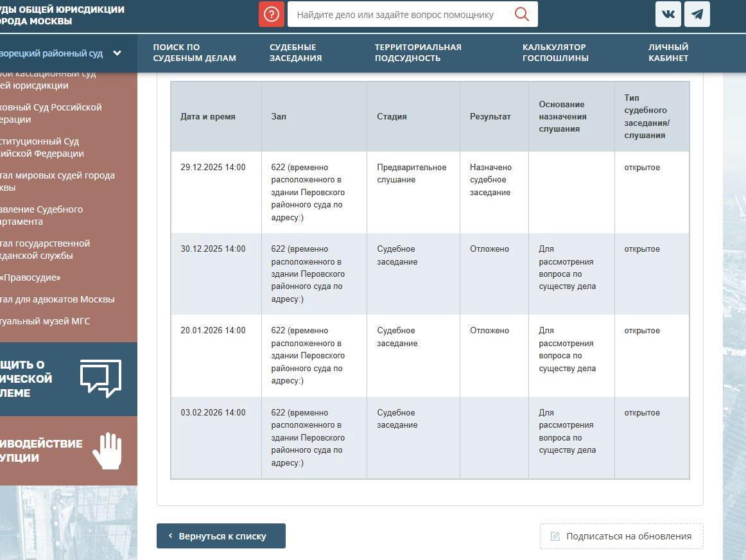Click the speech bubbles technical problem icon
Viewport: 746px width, 560px height.
(x=100, y=378)
